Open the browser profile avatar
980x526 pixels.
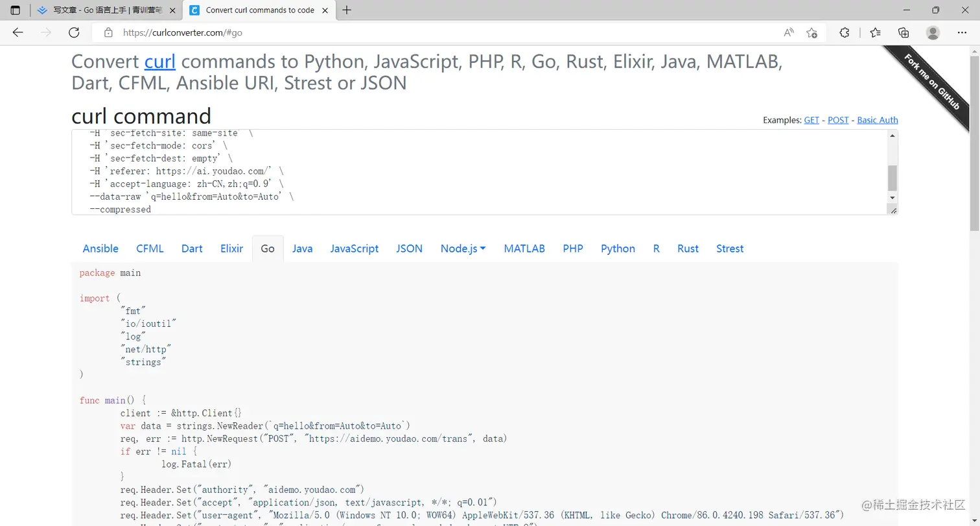point(933,32)
